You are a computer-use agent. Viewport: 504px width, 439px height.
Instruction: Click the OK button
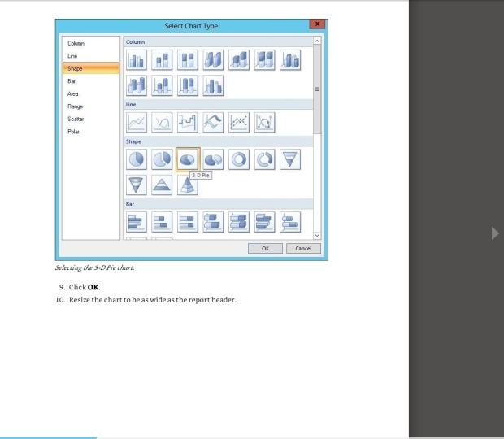(x=265, y=248)
